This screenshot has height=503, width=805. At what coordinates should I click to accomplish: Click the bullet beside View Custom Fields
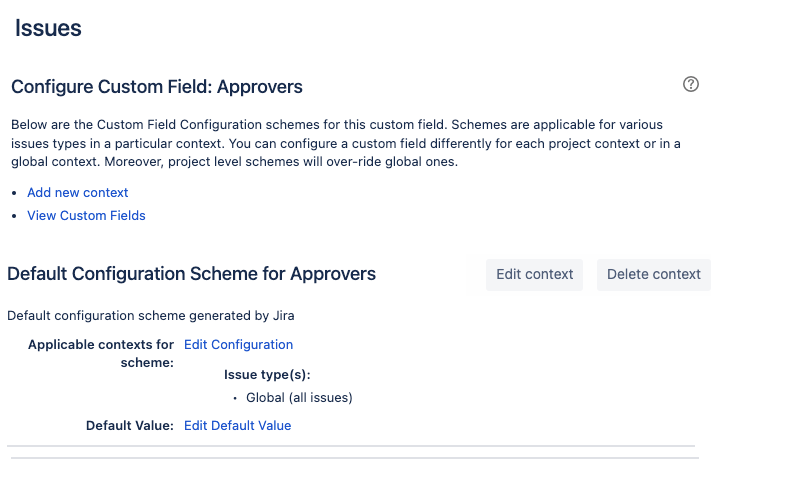coord(14,216)
